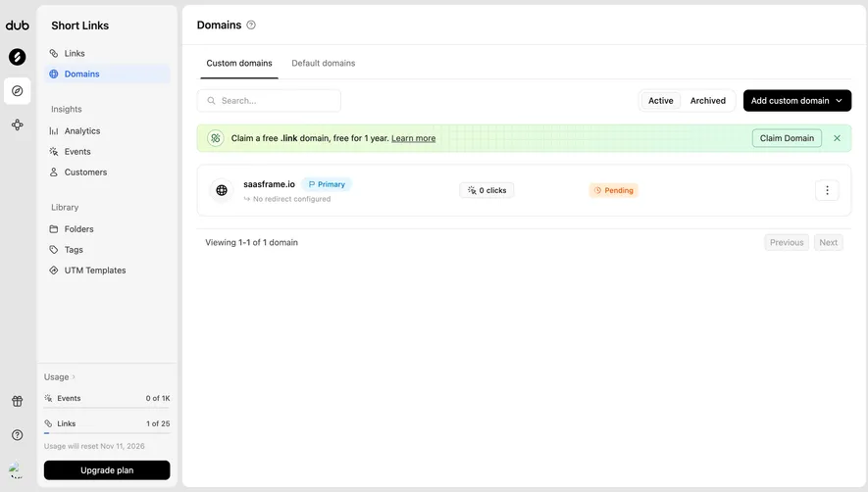Click the Claim Domain button

[x=787, y=138]
